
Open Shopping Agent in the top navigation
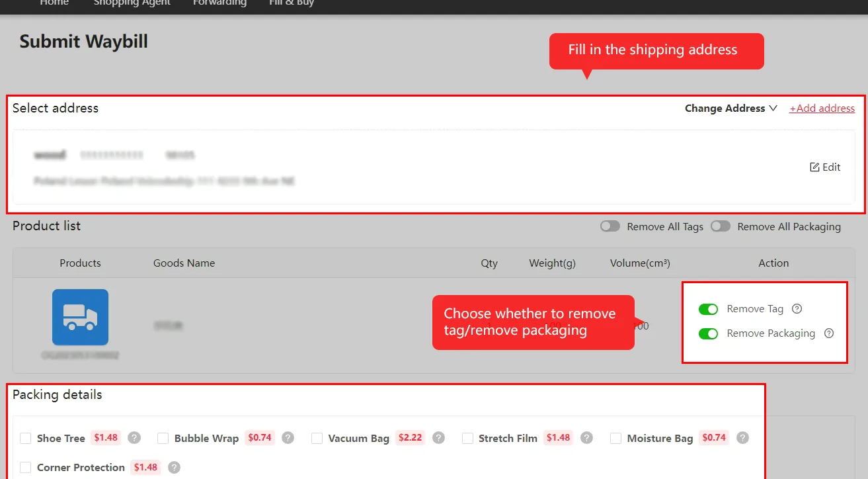(x=132, y=3)
